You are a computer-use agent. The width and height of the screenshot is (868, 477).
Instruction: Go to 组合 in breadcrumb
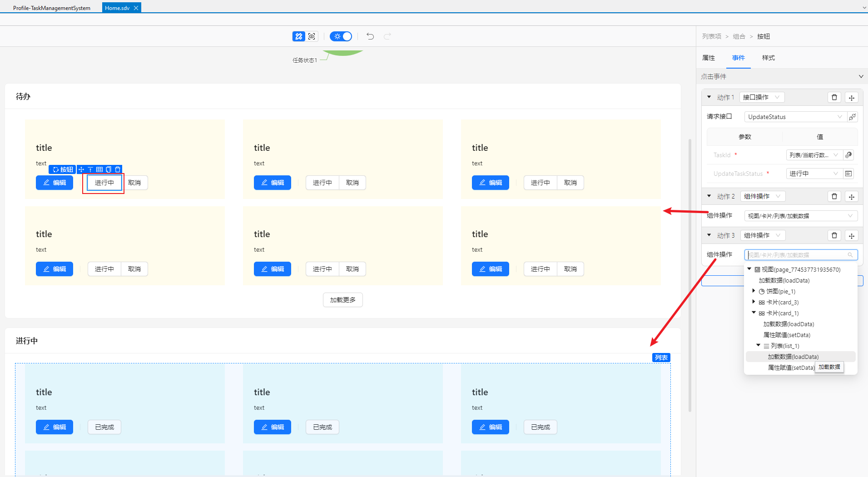pyautogui.click(x=739, y=36)
